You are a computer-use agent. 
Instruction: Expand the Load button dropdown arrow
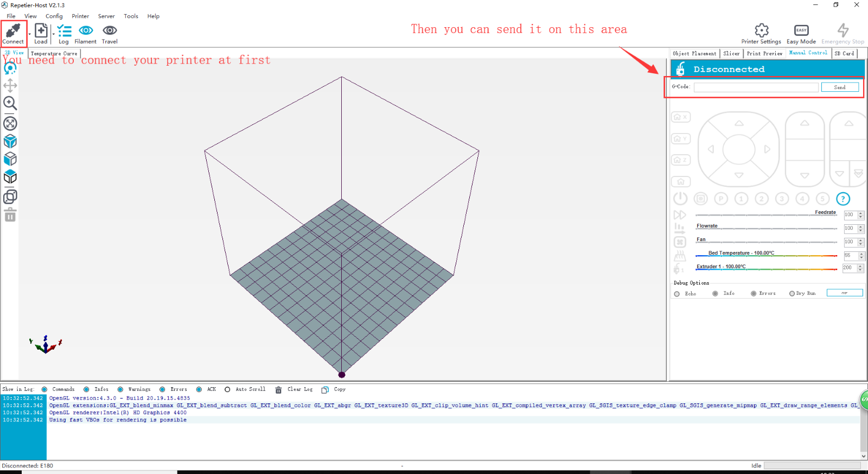[53, 34]
